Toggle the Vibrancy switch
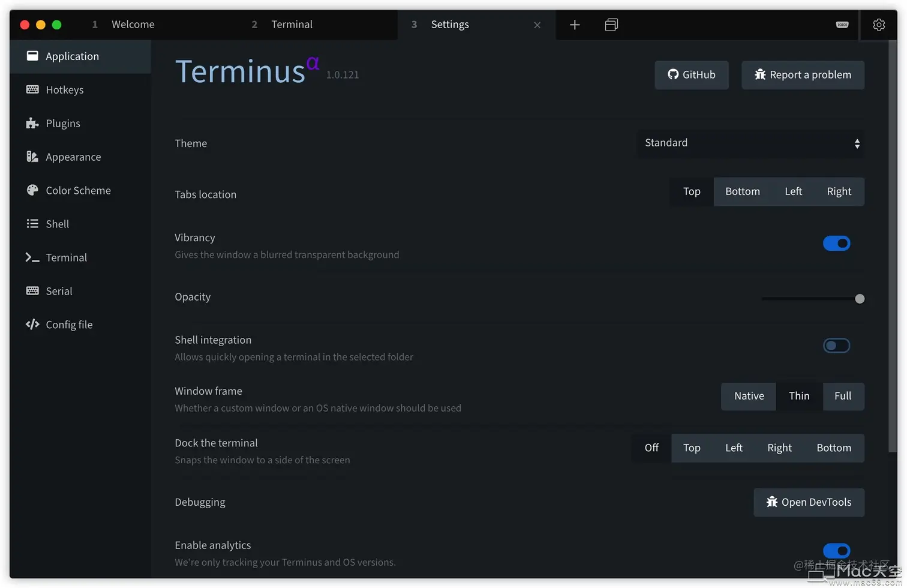The width and height of the screenshot is (907, 588). point(836,243)
